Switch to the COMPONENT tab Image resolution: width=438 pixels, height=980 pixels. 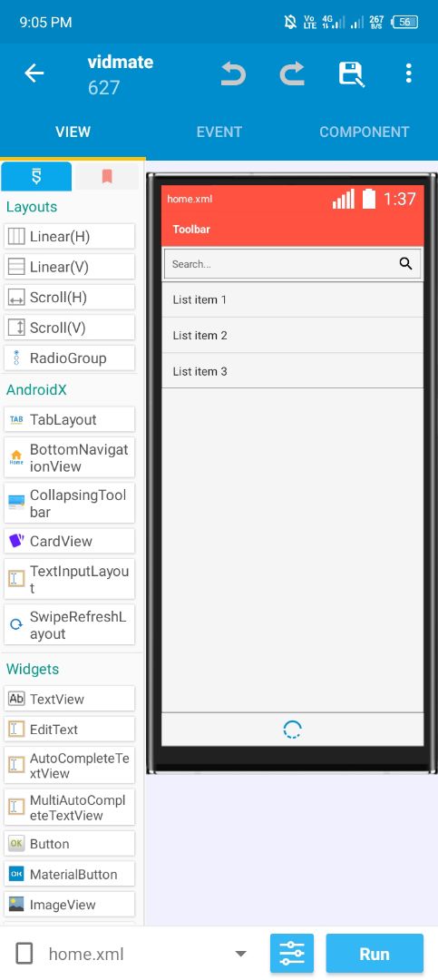365,132
